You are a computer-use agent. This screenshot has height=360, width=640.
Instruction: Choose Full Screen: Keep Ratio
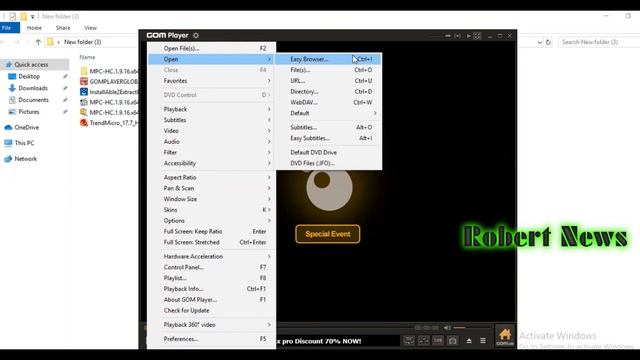point(212,231)
